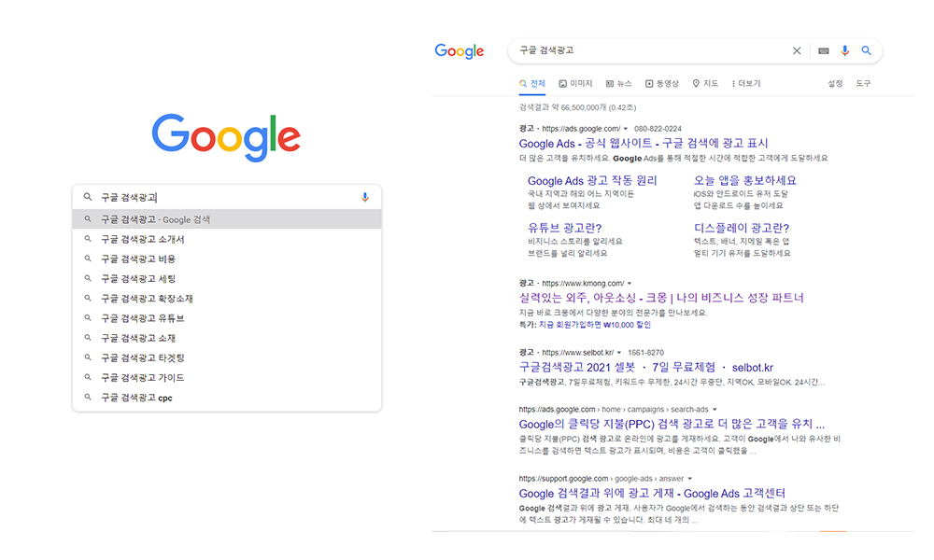
Task: Click into the left Google search text field
Action: [226, 198]
